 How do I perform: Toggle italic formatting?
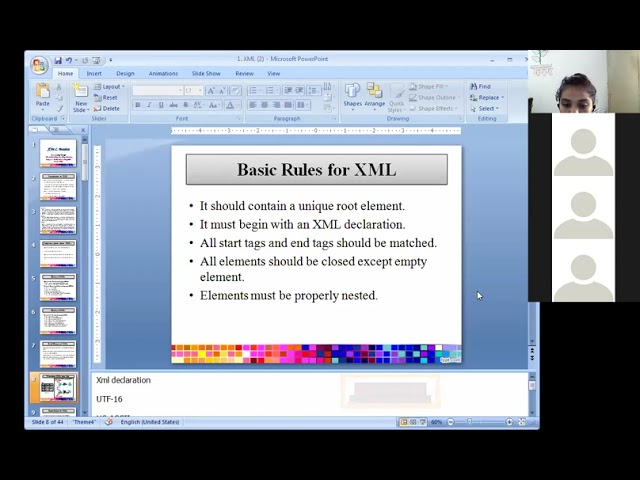pyautogui.click(x=149, y=105)
